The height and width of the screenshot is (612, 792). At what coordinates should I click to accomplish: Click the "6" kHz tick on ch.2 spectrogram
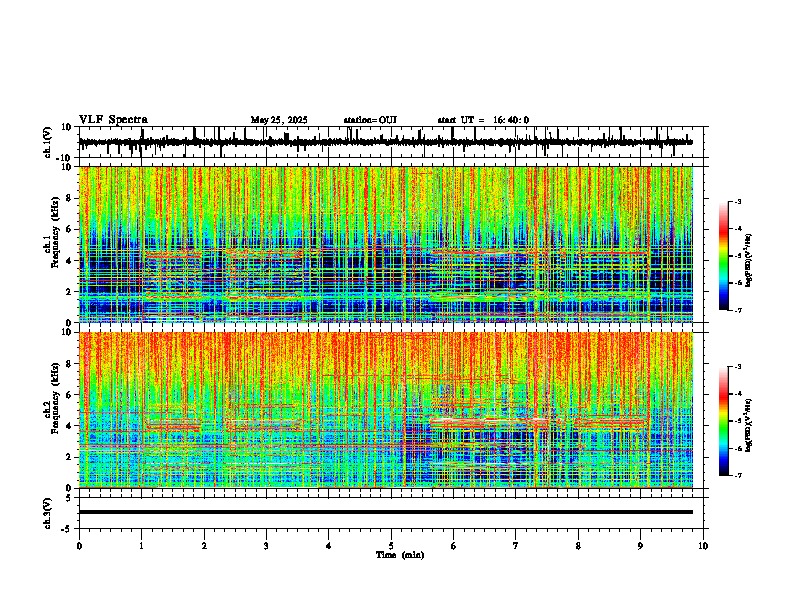pyautogui.click(x=69, y=395)
